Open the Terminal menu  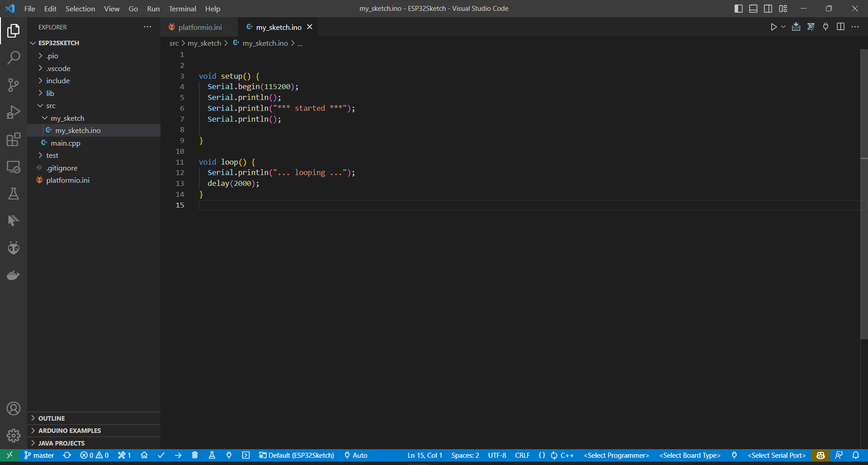[x=182, y=9]
